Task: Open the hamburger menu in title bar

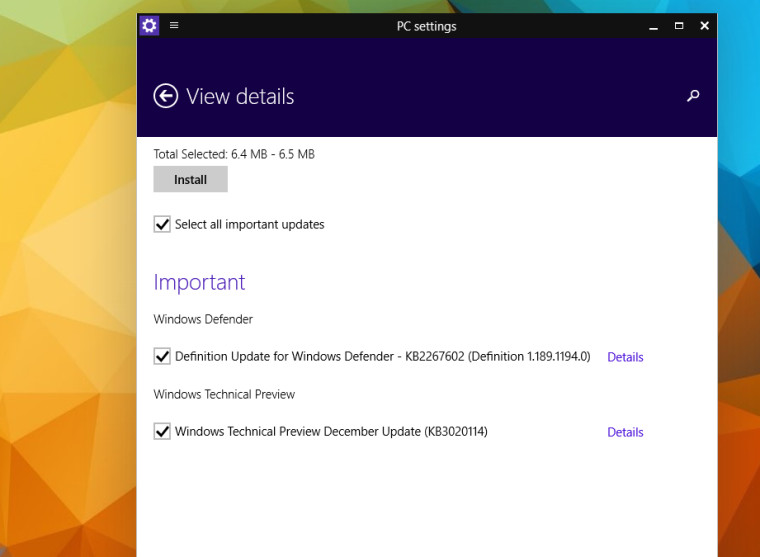Action: tap(174, 25)
